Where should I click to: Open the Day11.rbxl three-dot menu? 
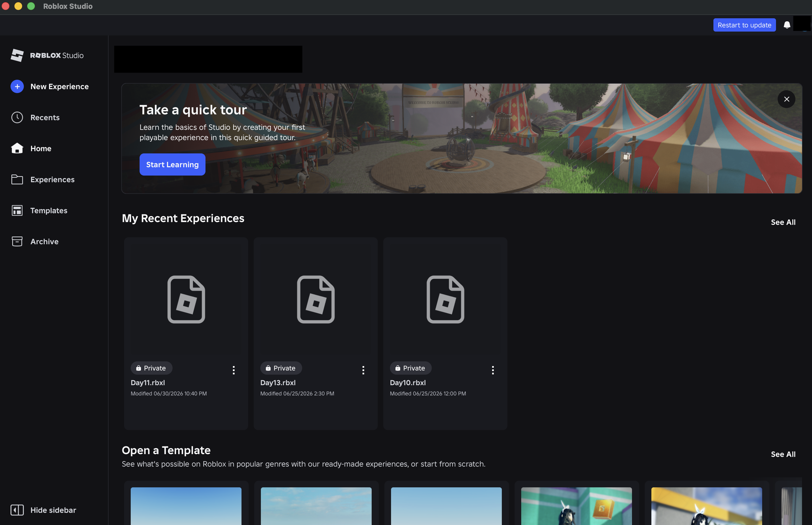coord(233,370)
